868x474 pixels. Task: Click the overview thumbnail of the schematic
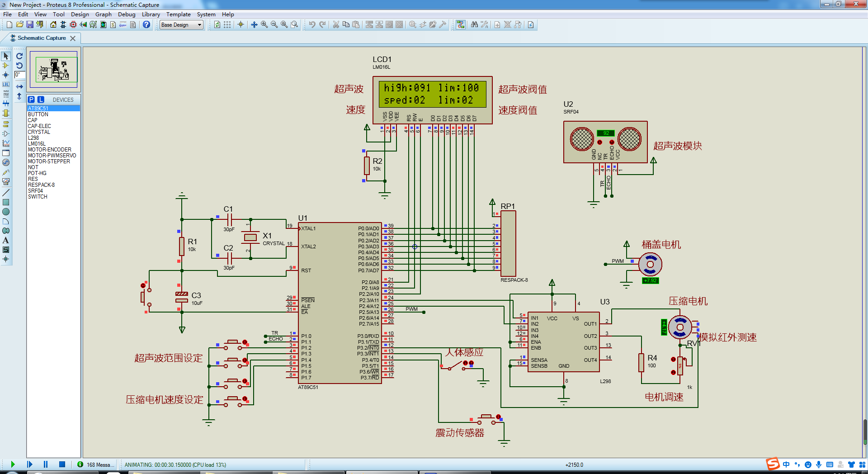53,69
